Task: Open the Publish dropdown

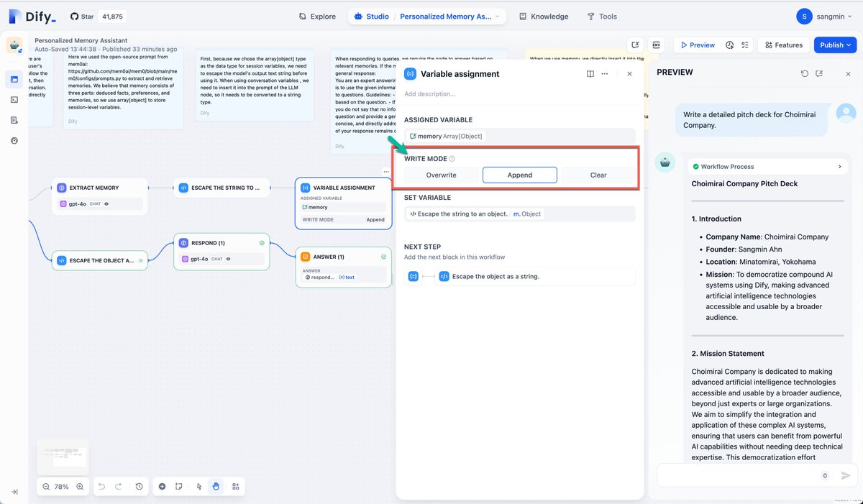Action: coord(835,45)
